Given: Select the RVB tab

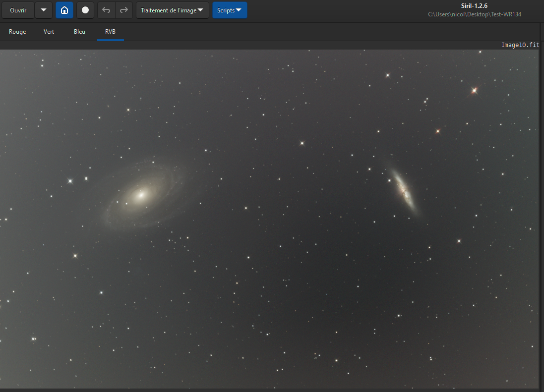Looking at the screenshot, I should (x=110, y=32).
